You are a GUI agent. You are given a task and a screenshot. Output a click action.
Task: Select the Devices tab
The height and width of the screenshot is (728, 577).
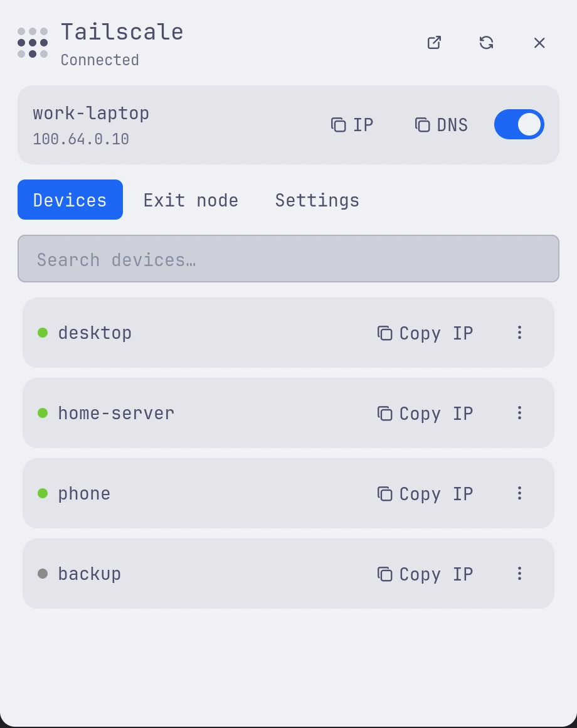[x=70, y=200]
